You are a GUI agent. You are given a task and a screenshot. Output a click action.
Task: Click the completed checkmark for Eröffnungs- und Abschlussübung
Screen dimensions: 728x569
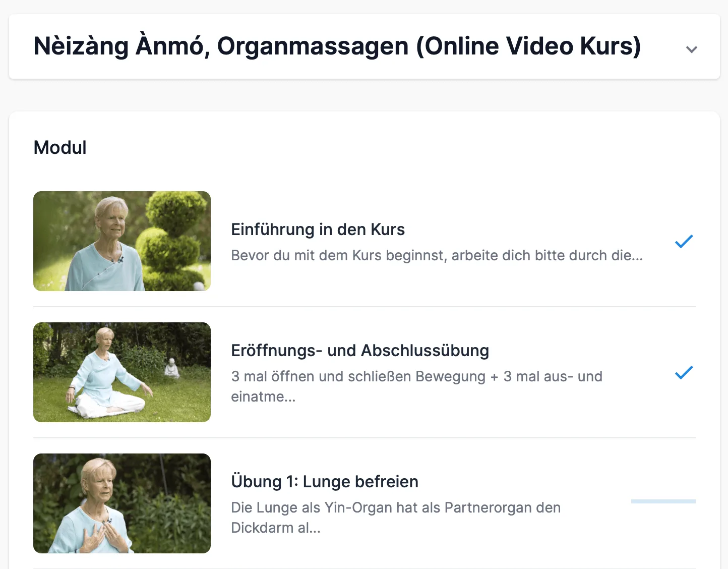click(x=684, y=373)
